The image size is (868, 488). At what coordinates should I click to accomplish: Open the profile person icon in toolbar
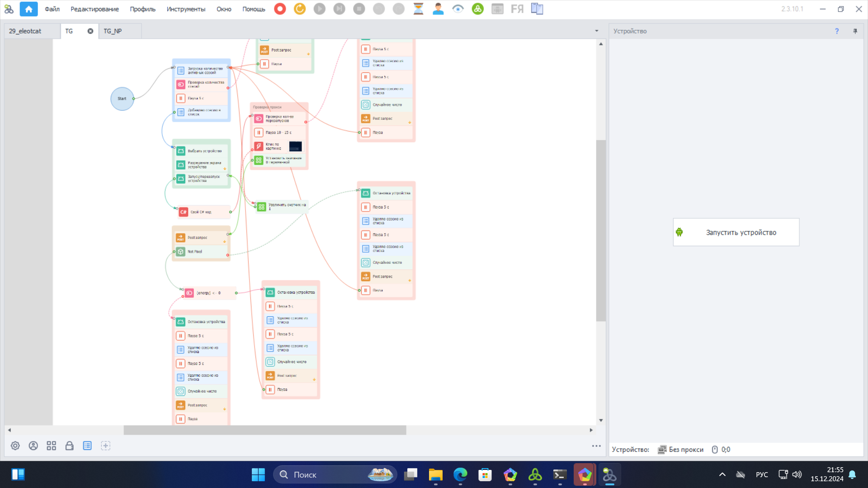click(438, 9)
